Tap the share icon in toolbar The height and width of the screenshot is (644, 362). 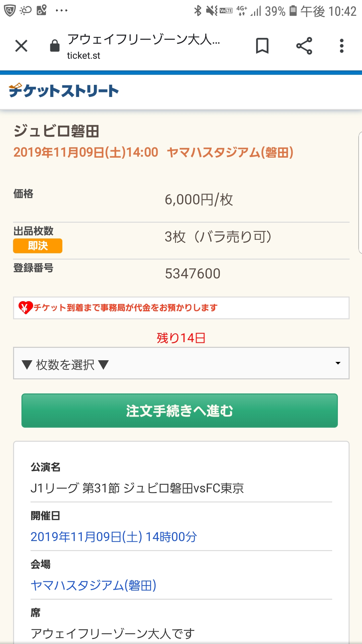tap(304, 46)
